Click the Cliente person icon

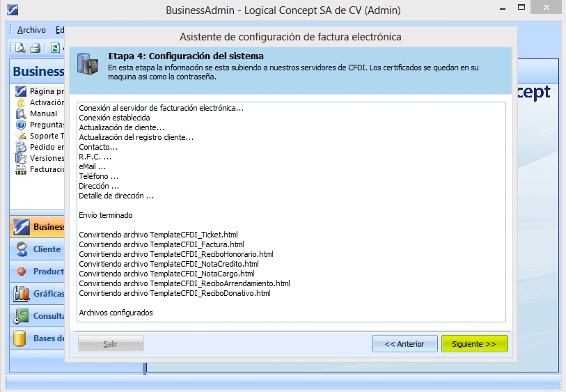(22, 249)
